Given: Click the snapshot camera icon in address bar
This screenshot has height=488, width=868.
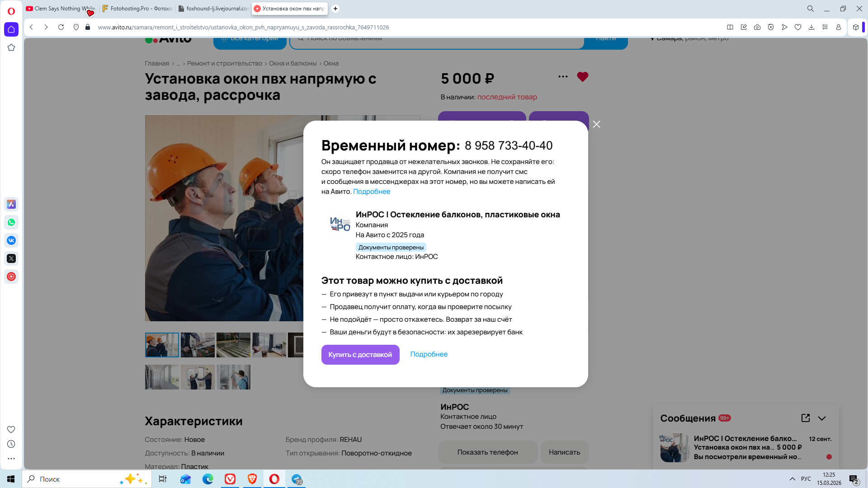Looking at the screenshot, I should [757, 27].
